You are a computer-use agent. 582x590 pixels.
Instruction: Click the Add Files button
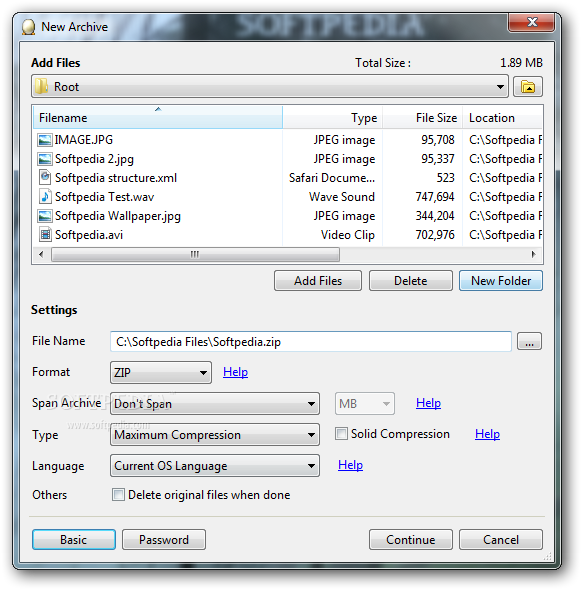(x=318, y=281)
